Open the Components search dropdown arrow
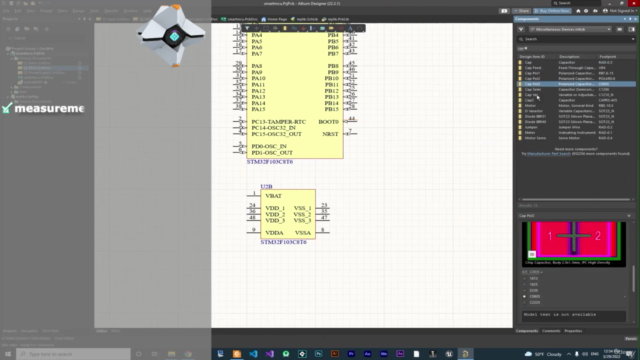This screenshot has height=360, width=640. [633, 39]
